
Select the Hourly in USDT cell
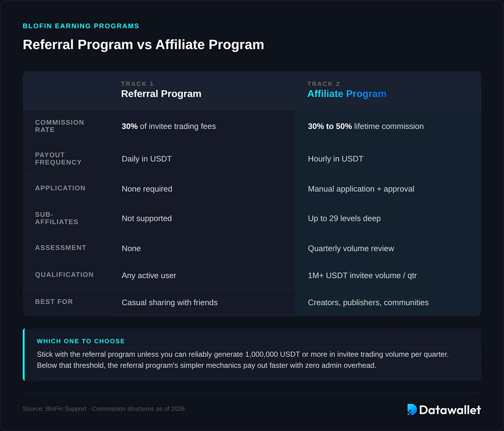(x=335, y=159)
